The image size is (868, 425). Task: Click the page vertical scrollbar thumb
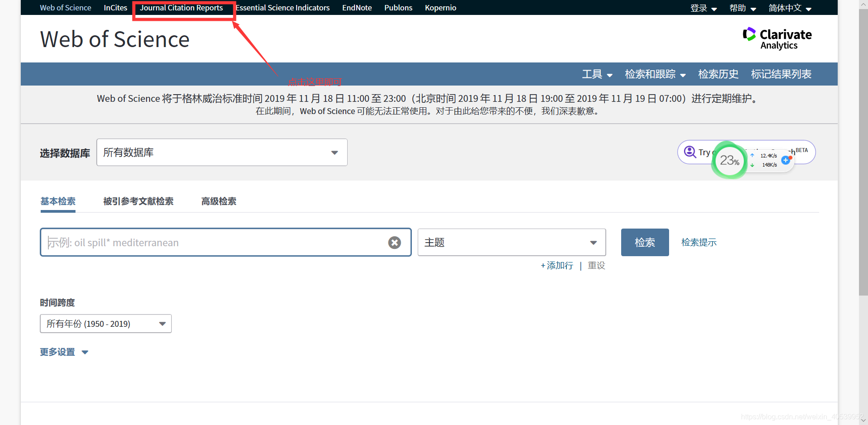pyautogui.click(x=863, y=153)
